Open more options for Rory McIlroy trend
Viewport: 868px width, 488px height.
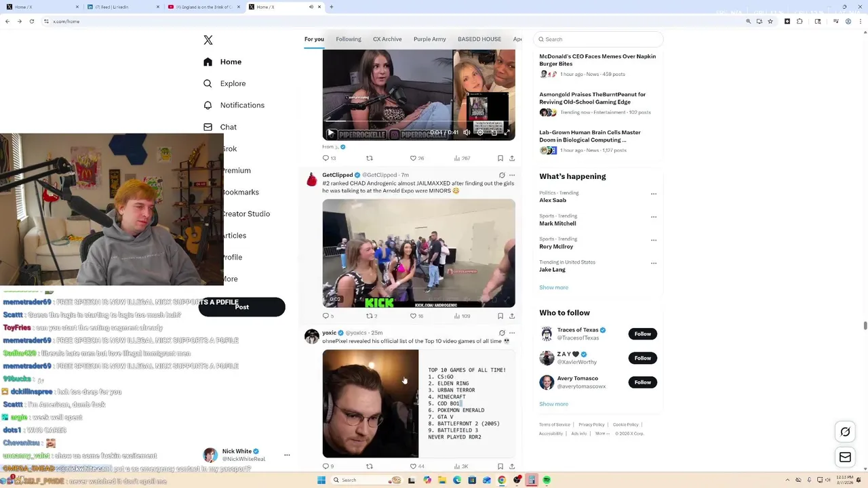pyautogui.click(x=654, y=240)
